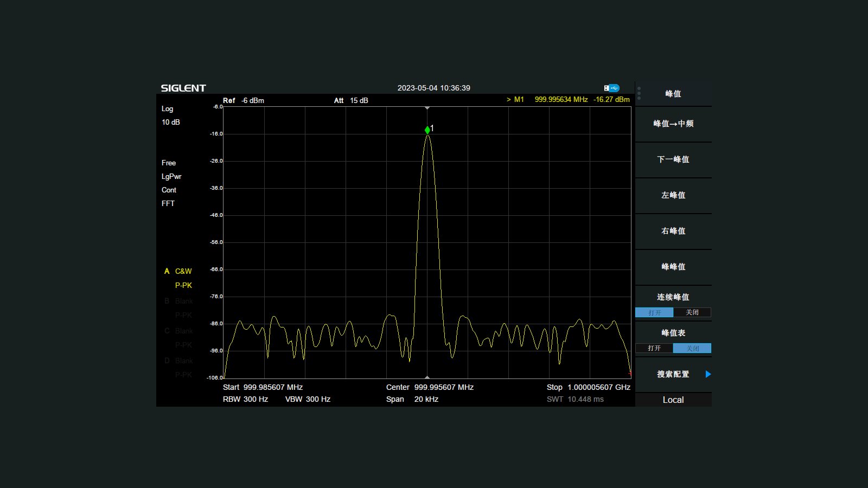The height and width of the screenshot is (488, 868).
Task: Turn on 连续峰值 with 打开 option
Action: [654, 312]
